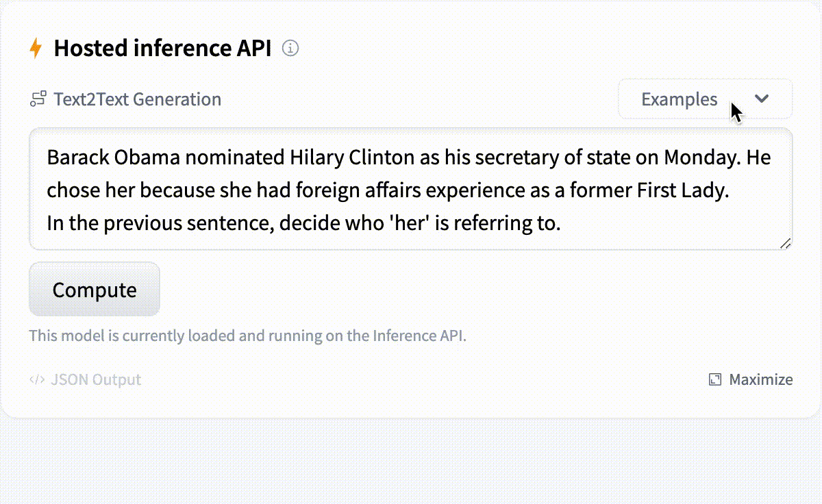This screenshot has width=822, height=504.
Task: Show the JSON Output text link
Action: coord(95,379)
